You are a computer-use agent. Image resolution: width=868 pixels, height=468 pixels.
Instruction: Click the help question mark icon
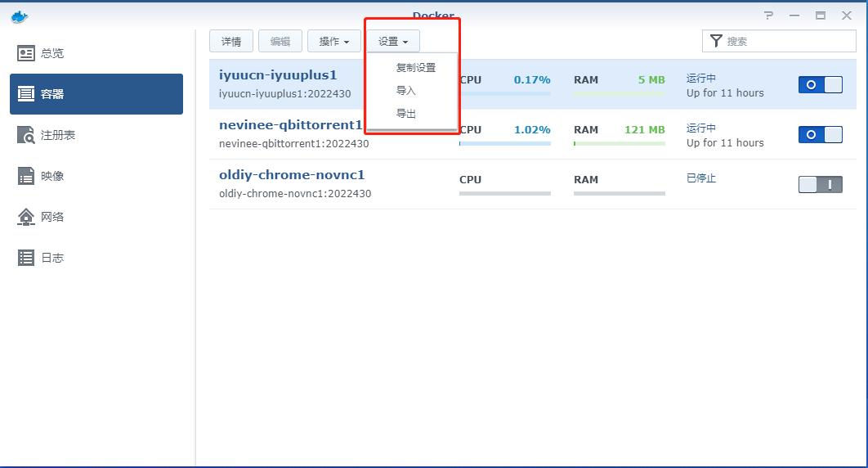768,16
